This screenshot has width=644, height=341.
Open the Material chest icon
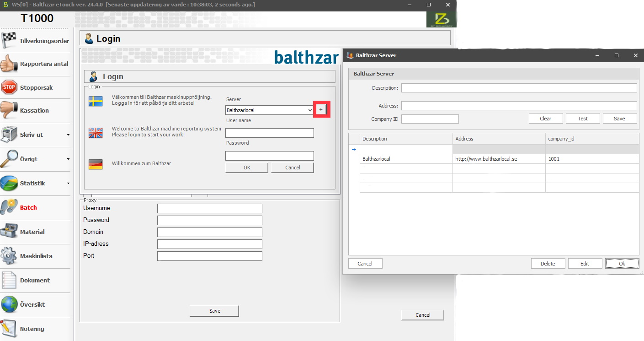pyautogui.click(x=9, y=232)
